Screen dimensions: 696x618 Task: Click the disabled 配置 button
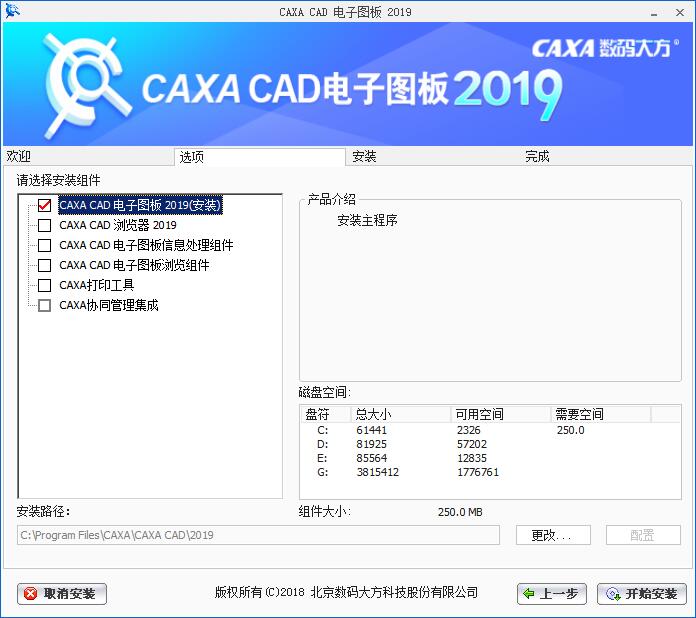click(x=643, y=535)
